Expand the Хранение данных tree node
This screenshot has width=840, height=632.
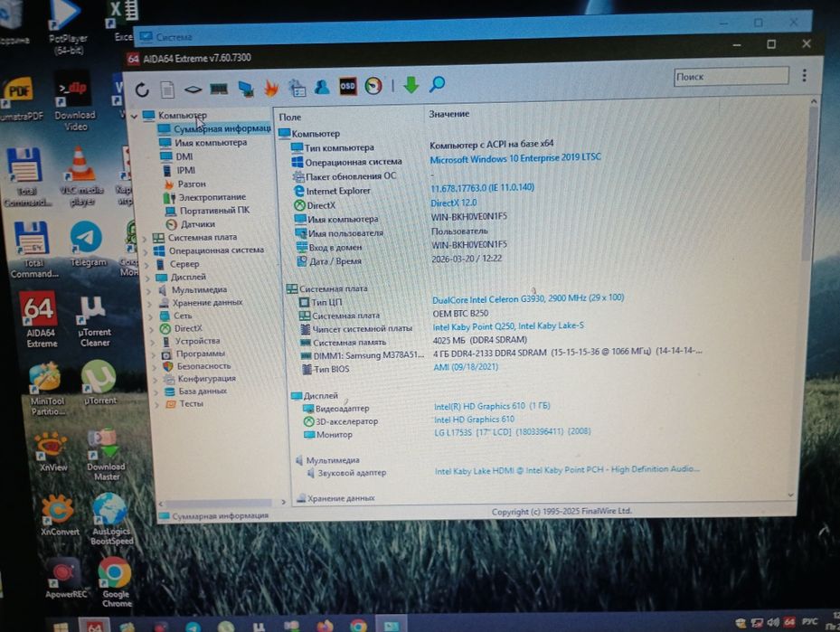(150, 304)
